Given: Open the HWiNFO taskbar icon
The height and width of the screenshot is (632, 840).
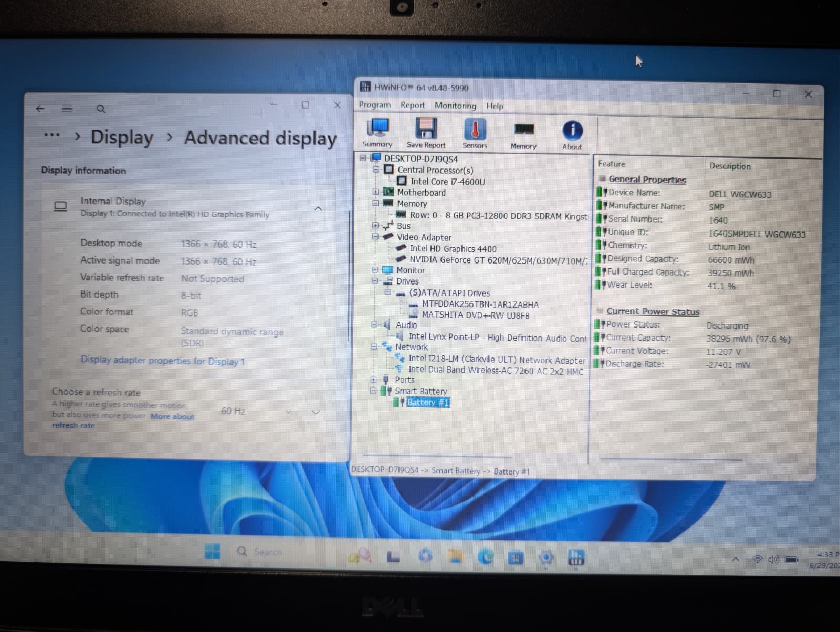Looking at the screenshot, I should click(x=576, y=557).
